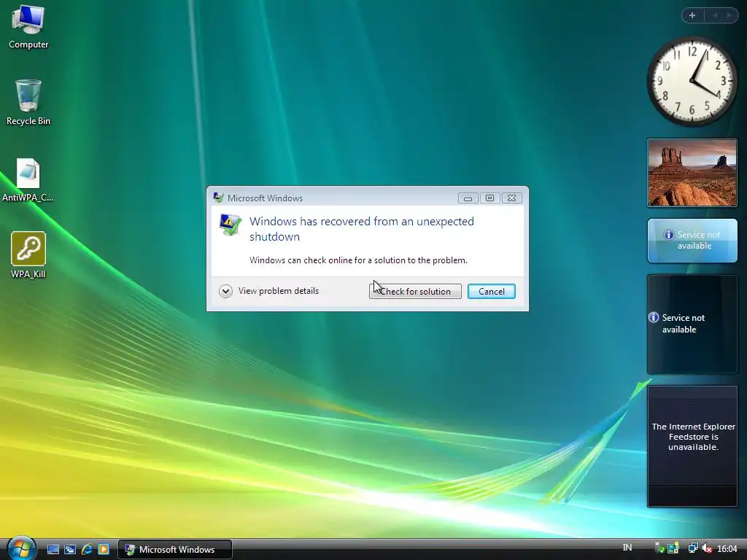Click the muted volume tray icon
The width and height of the screenshot is (747, 560).
point(706,548)
